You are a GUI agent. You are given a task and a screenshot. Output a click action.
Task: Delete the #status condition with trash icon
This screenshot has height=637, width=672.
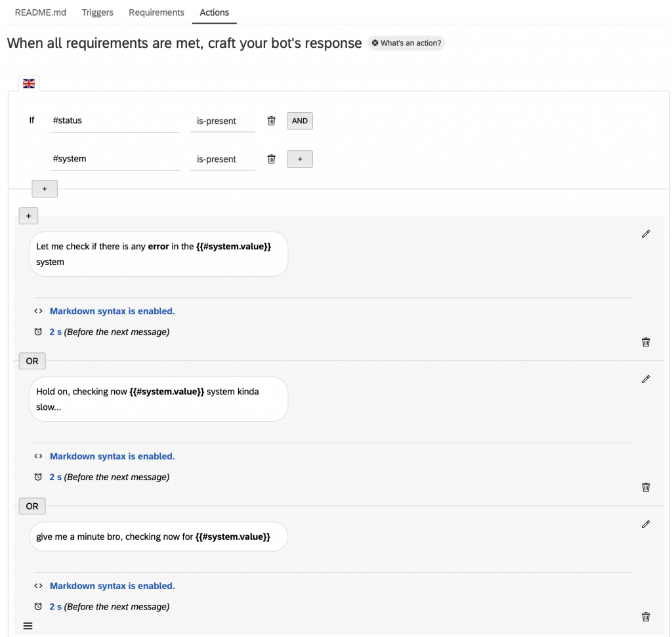pyautogui.click(x=271, y=121)
